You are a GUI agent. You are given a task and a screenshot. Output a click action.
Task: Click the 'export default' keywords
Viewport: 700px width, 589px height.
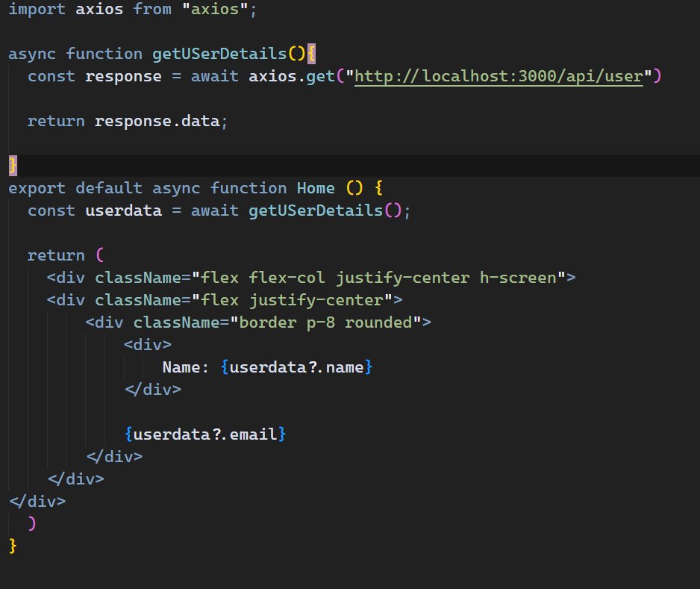[x=75, y=188]
